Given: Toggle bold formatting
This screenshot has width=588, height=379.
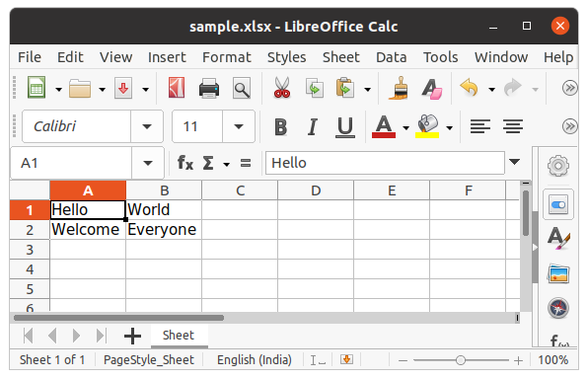Looking at the screenshot, I should pyautogui.click(x=280, y=127).
